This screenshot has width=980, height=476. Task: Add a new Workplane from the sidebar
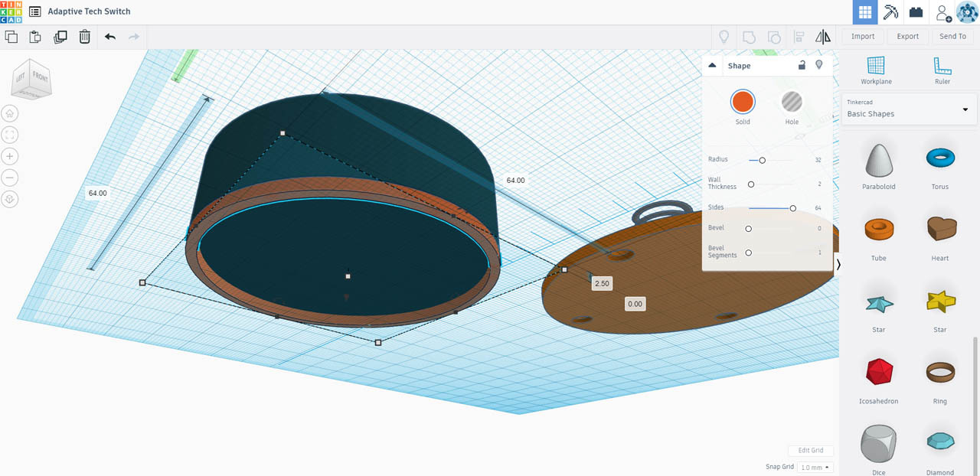click(875, 70)
